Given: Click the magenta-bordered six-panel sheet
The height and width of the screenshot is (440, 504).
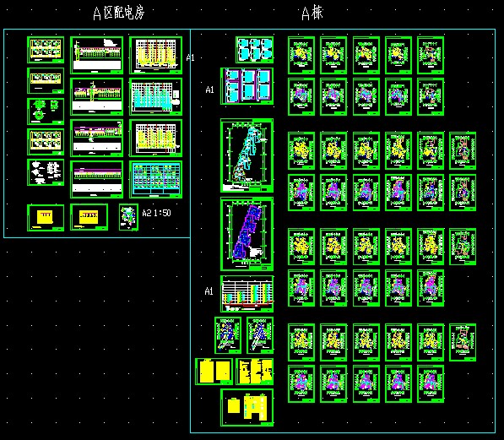Looking at the screenshot, I should pyautogui.click(x=247, y=86).
